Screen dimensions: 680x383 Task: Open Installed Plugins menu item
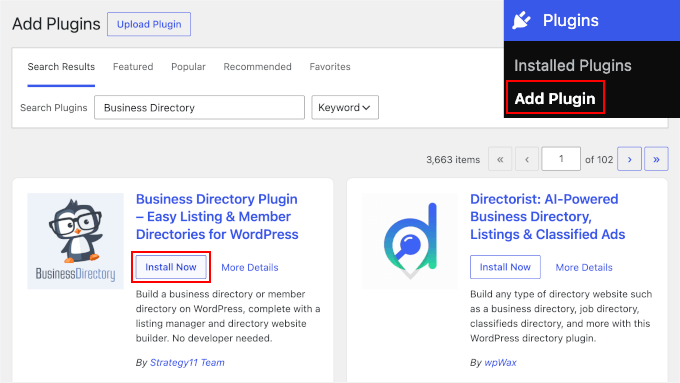(572, 65)
